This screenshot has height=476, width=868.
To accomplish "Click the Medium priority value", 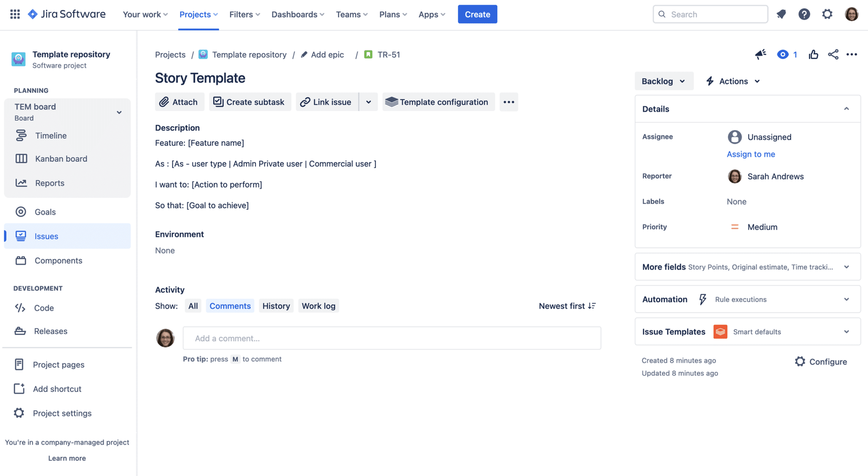I will 762,227.
